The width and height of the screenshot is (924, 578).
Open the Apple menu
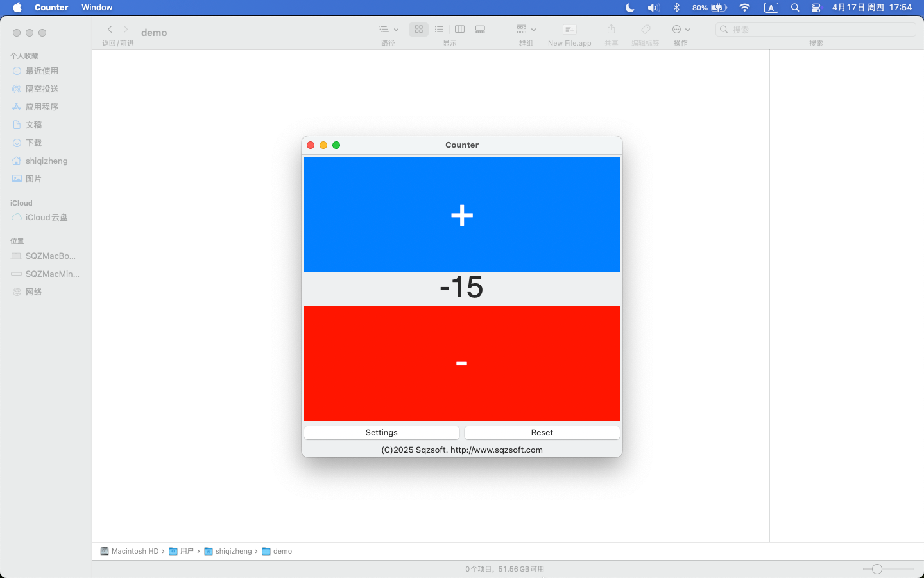[x=17, y=8]
